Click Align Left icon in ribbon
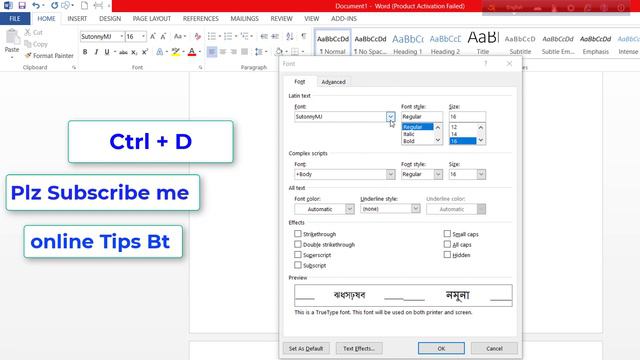Screen dimensions: 640x360 pyautogui.click(x=212, y=52)
